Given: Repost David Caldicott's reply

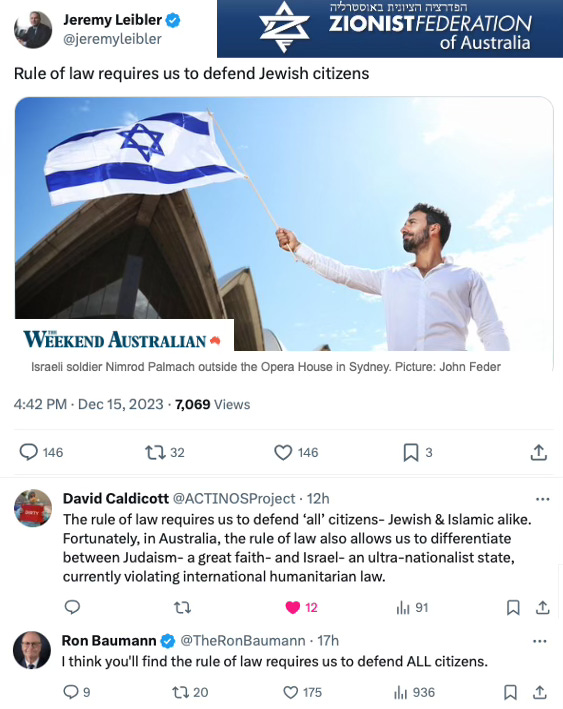Looking at the screenshot, I should pos(183,607).
